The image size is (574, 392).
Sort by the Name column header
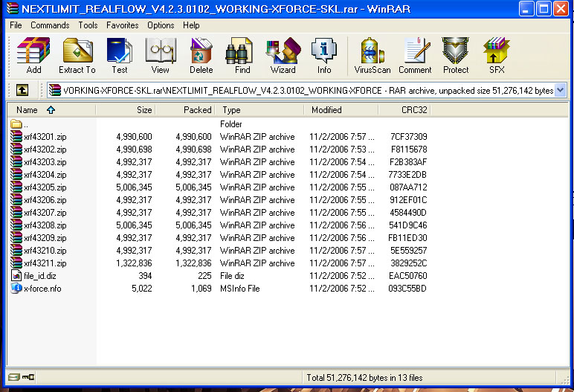pyautogui.click(x=51, y=110)
